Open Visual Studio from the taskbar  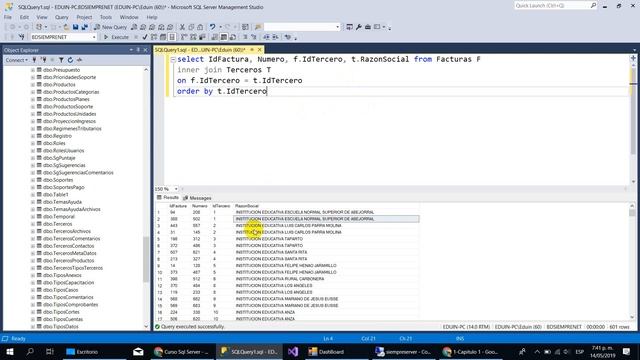click(x=293, y=351)
